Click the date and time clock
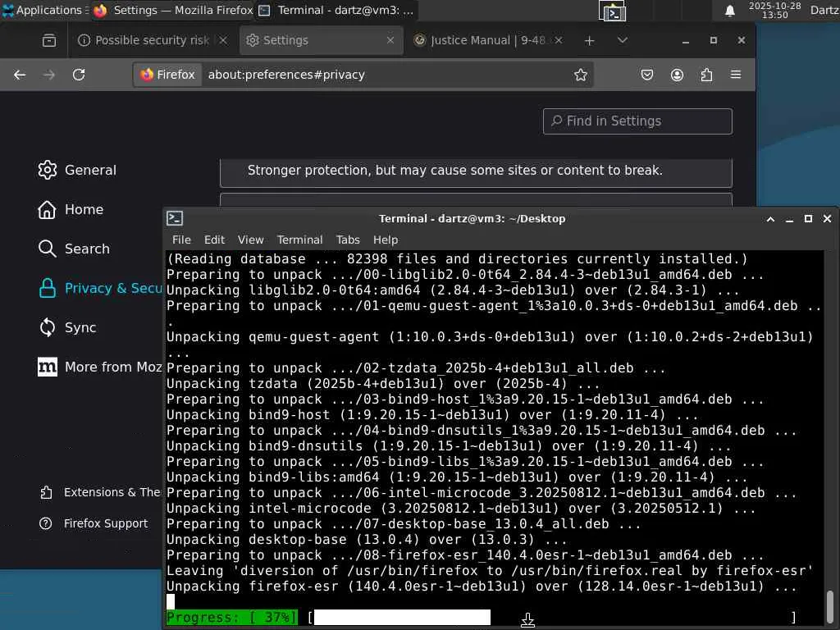 pyautogui.click(x=774, y=10)
